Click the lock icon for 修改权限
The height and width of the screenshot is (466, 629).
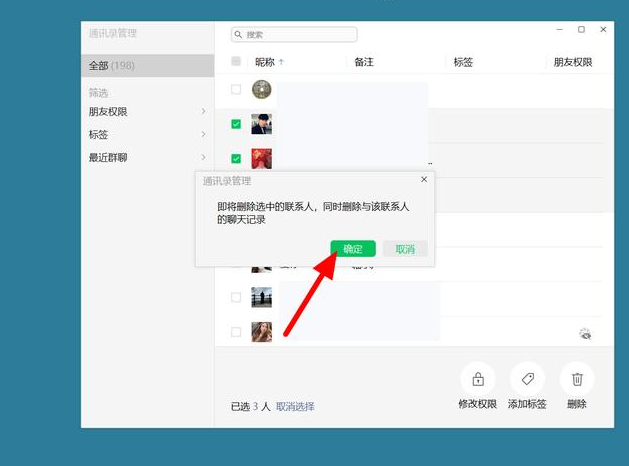478,379
